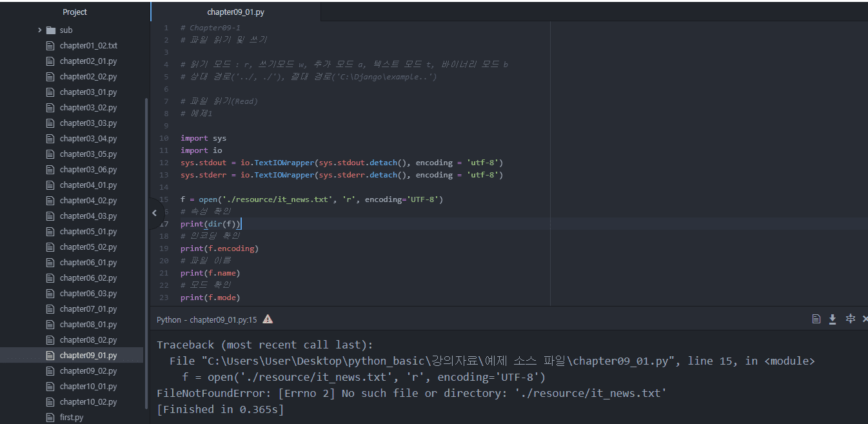Click the file icon beside chapter05_01.py

coord(50,232)
